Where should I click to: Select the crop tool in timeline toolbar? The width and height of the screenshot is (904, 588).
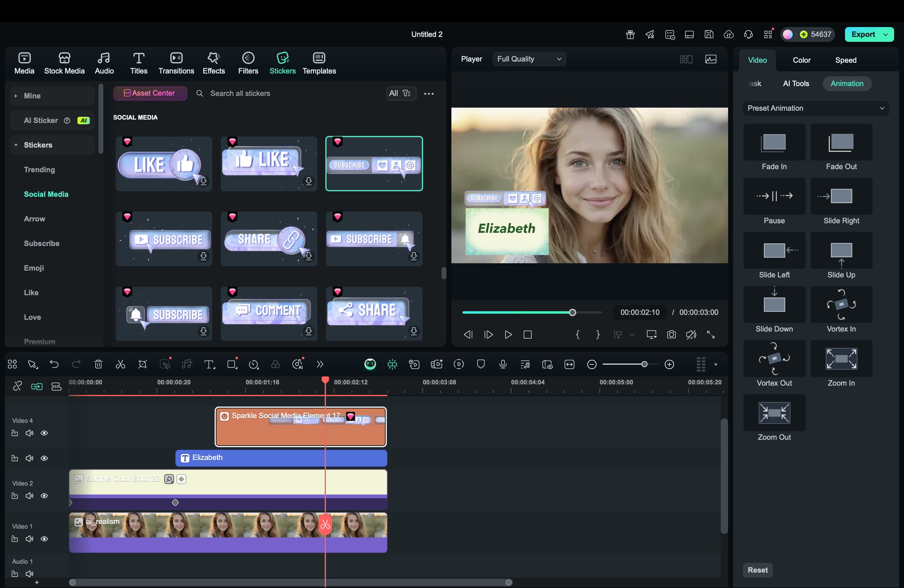coord(142,365)
